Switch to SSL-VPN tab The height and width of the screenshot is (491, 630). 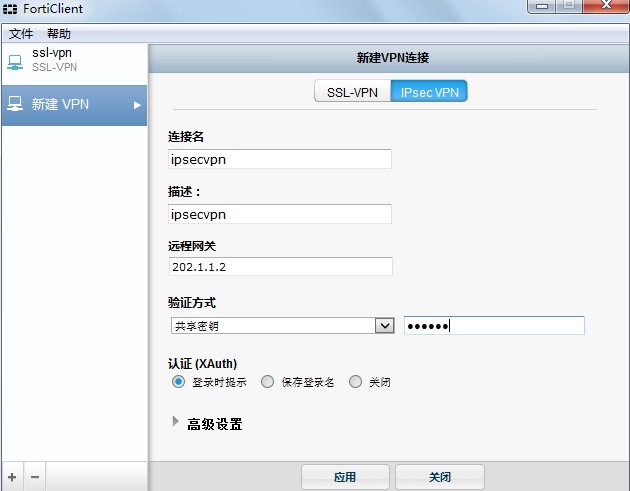pos(352,92)
